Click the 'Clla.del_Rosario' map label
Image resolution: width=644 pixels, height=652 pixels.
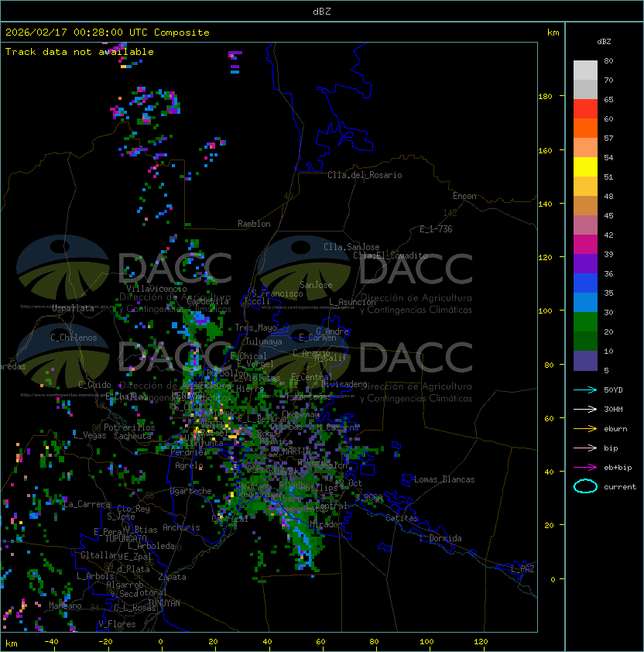point(365,175)
